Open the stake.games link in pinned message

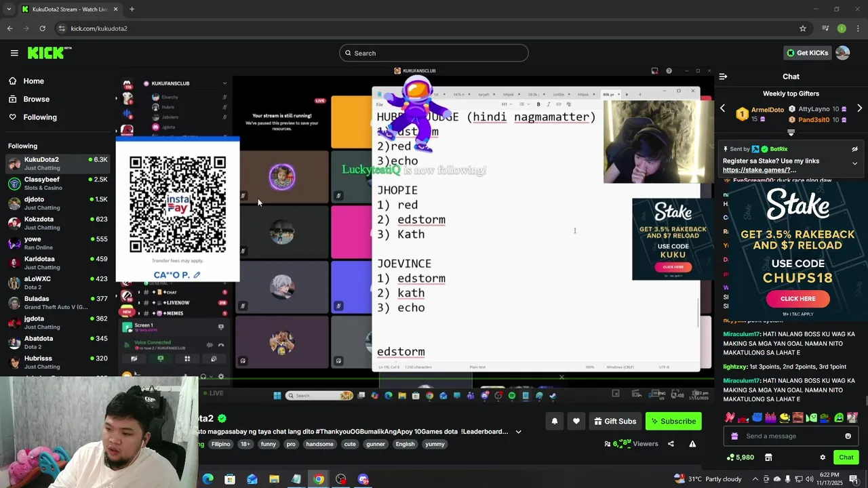point(759,170)
